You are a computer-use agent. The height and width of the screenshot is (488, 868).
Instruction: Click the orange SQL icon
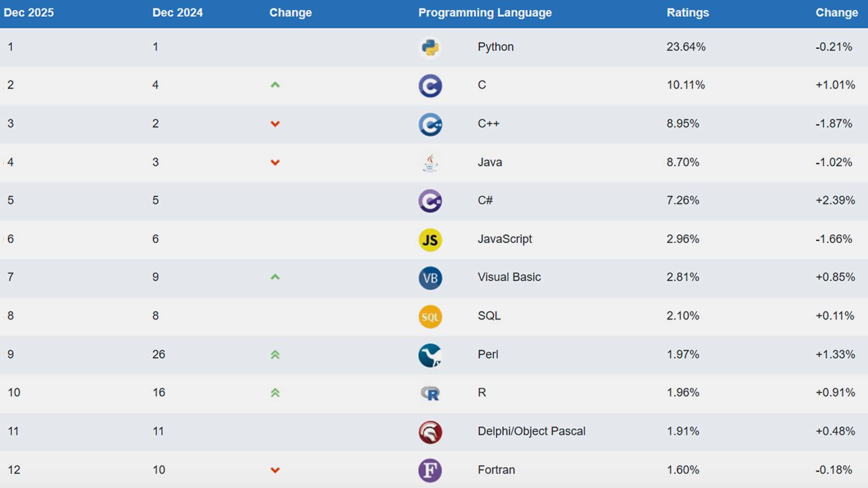coord(430,317)
